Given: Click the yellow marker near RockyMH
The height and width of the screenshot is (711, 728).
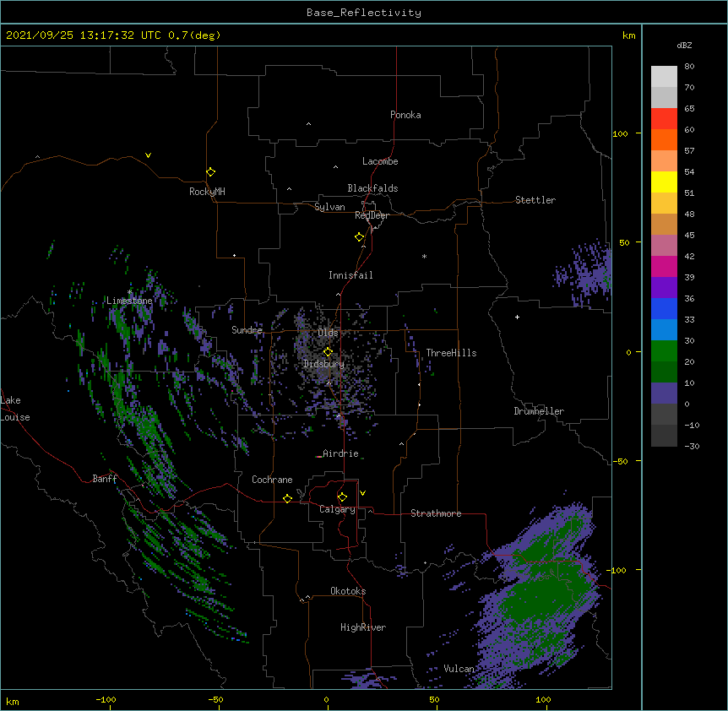Looking at the screenshot, I should click(x=210, y=172).
